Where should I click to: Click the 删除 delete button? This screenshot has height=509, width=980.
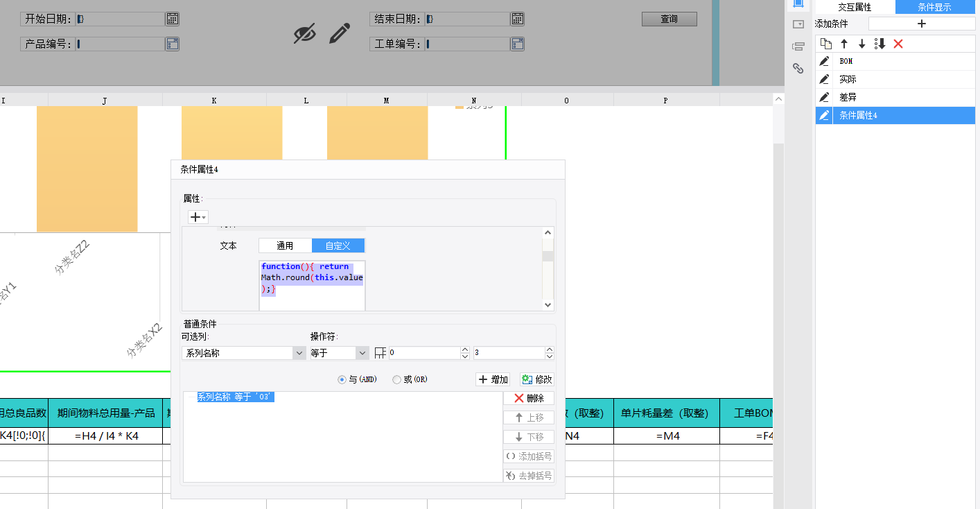[529, 398]
